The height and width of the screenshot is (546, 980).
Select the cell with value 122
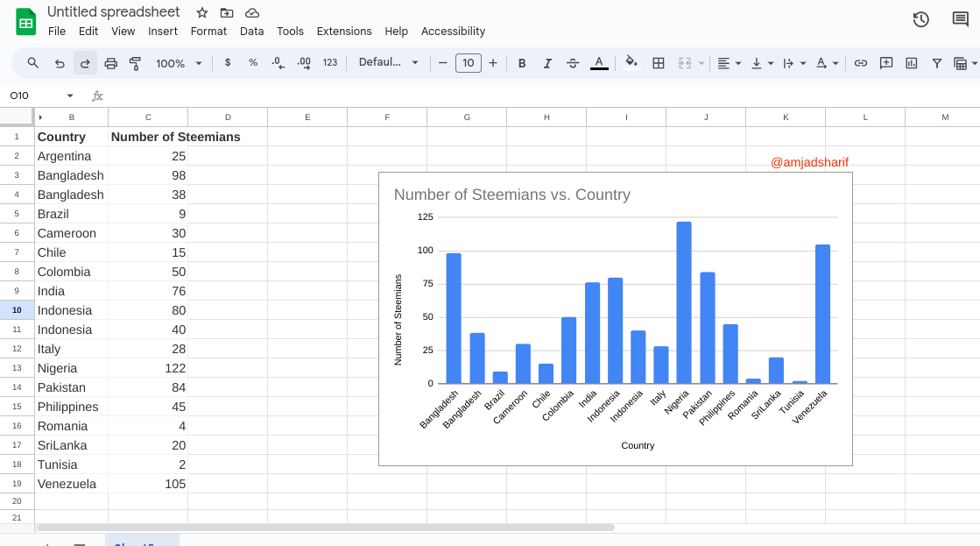[148, 368]
